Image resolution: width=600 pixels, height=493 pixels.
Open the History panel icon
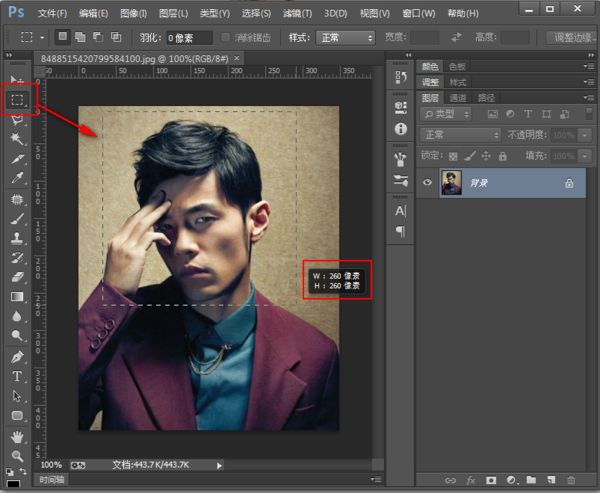coord(400,77)
